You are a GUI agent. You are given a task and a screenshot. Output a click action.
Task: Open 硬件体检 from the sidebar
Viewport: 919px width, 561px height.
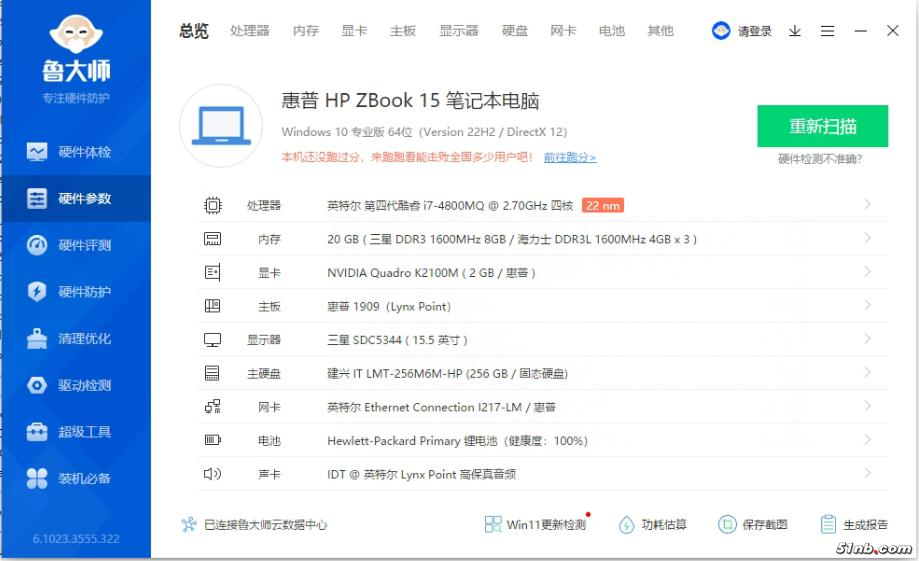click(75, 152)
